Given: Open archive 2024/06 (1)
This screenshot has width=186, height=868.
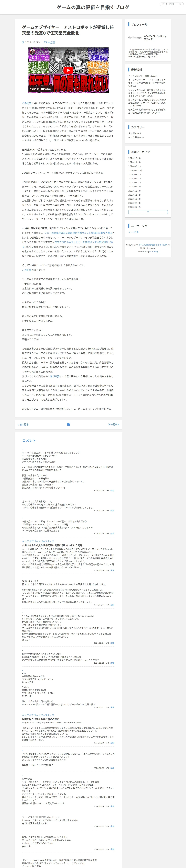Looking at the screenshot, I should point(134,179).
